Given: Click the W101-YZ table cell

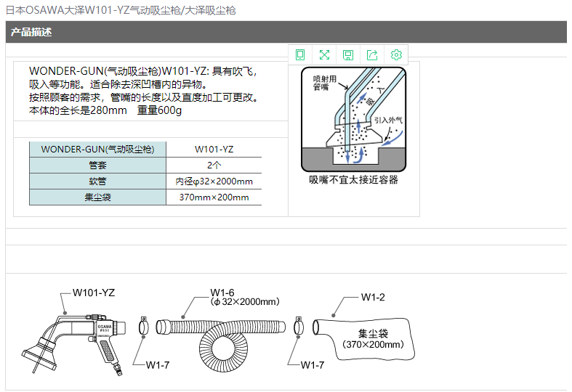Looking at the screenshot, I should point(214,149).
